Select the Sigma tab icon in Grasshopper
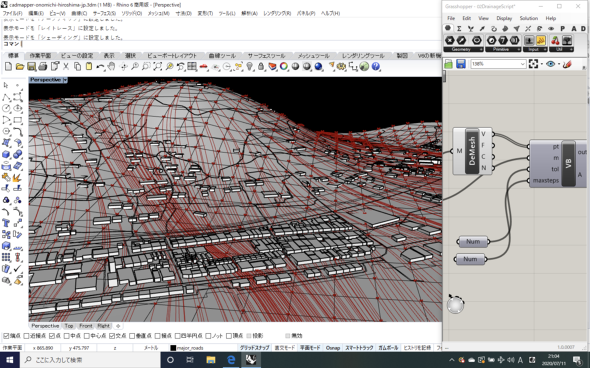590x368 pixels. point(459,29)
